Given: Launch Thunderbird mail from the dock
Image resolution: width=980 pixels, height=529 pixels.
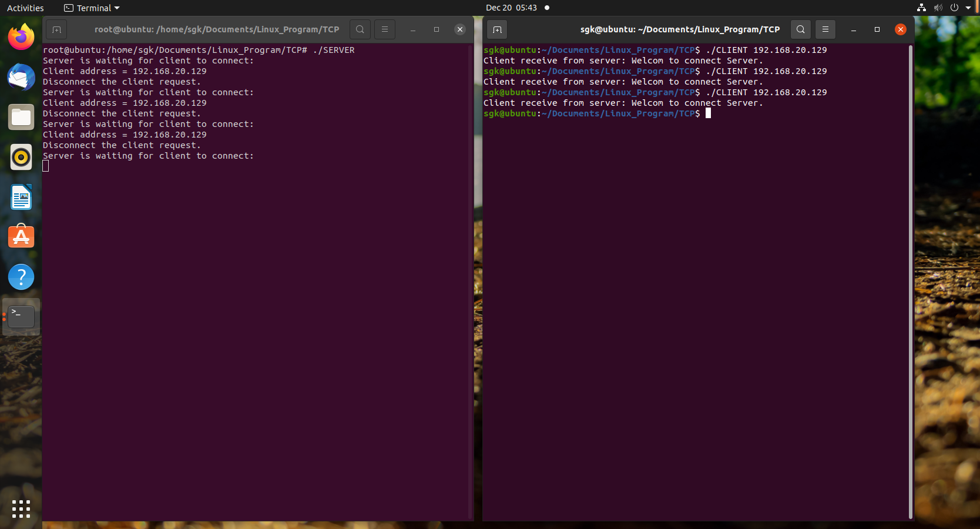Looking at the screenshot, I should 21,78.
